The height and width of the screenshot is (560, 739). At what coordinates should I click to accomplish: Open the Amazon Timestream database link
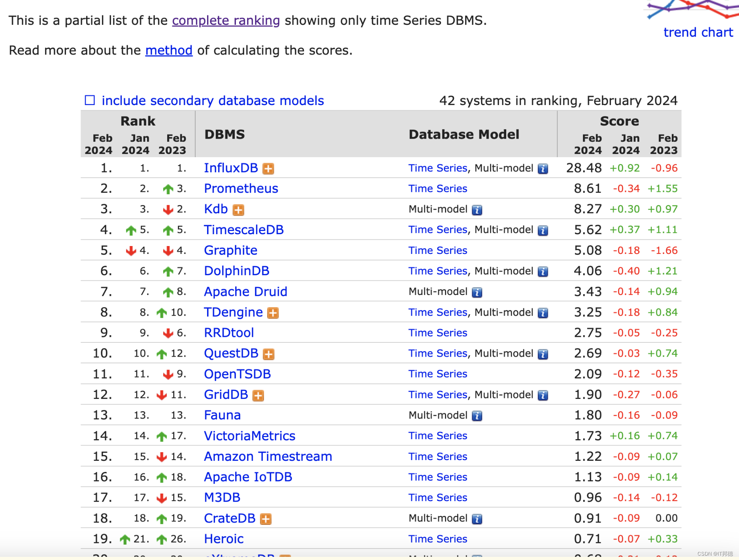[268, 456]
